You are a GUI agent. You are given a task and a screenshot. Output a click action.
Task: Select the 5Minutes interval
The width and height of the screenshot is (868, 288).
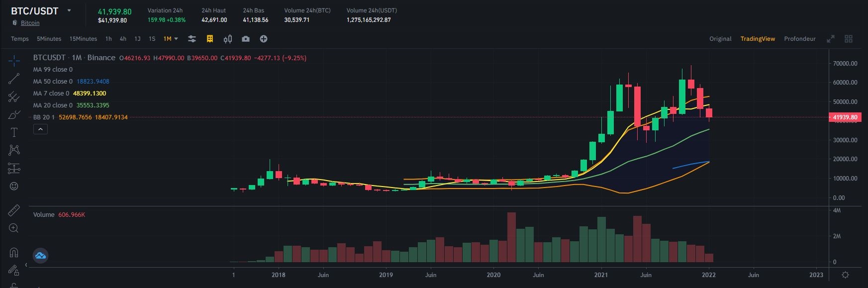click(x=49, y=39)
